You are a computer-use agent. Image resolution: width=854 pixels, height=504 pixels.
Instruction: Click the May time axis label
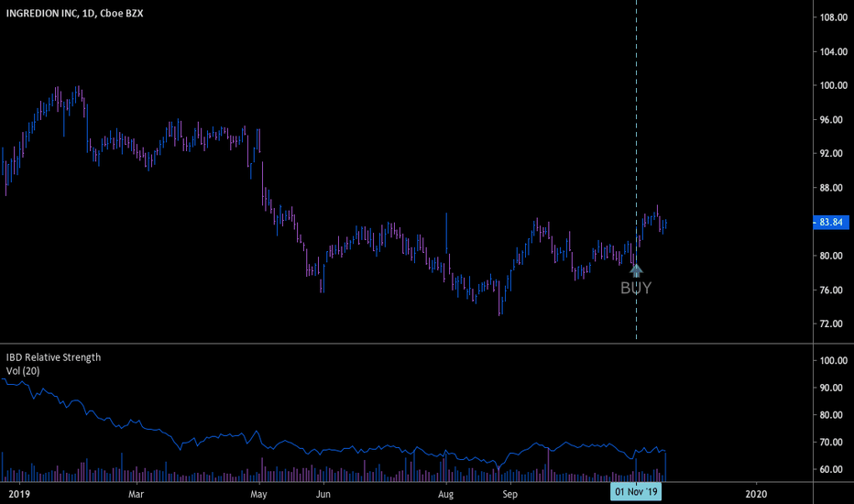pyautogui.click(x=258, y=494)
